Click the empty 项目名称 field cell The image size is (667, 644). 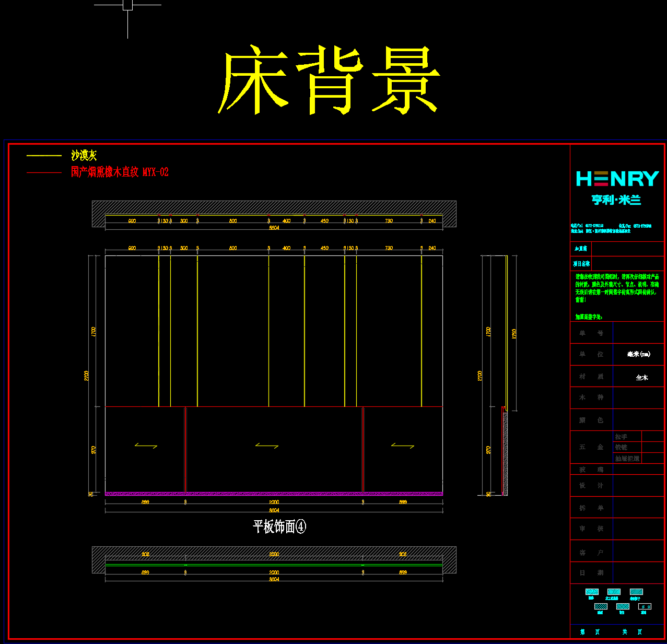tap(627, 264)
